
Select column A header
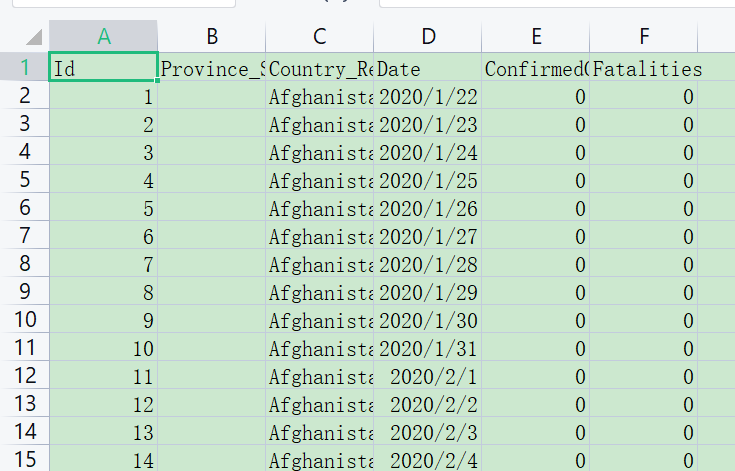tap(103, 37)
